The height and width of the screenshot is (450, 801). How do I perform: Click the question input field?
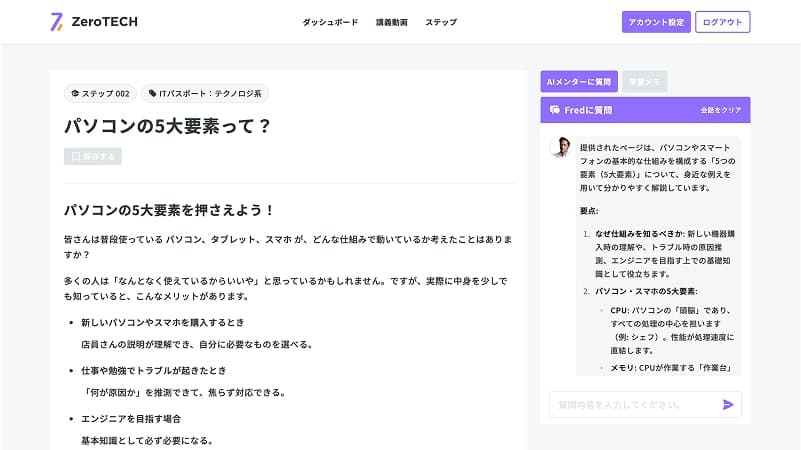pos(632,404)
